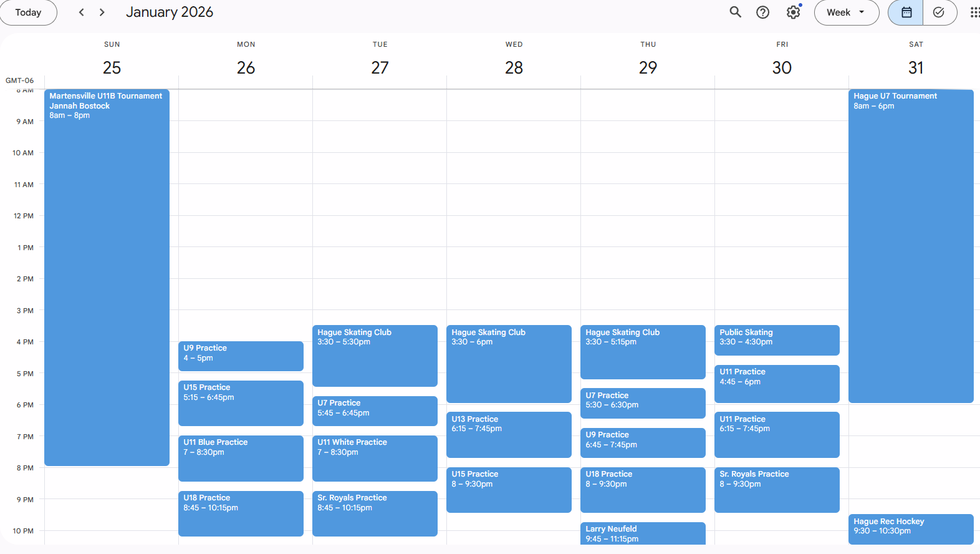The height and width of the screenshot is (554, 980).
Task: Select Sunday 25 date header
Action: coord(112,67)
